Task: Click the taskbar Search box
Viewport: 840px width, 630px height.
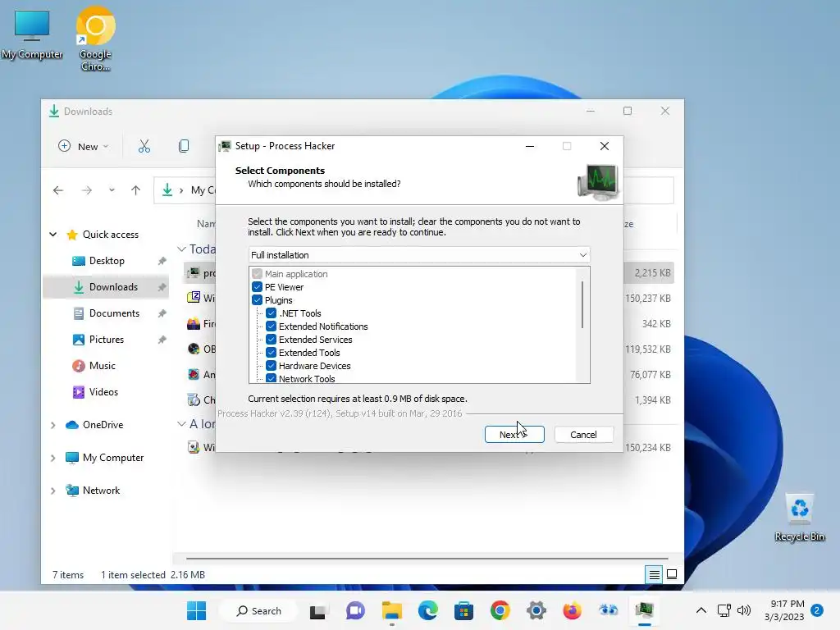Action: tap(259, 610)
